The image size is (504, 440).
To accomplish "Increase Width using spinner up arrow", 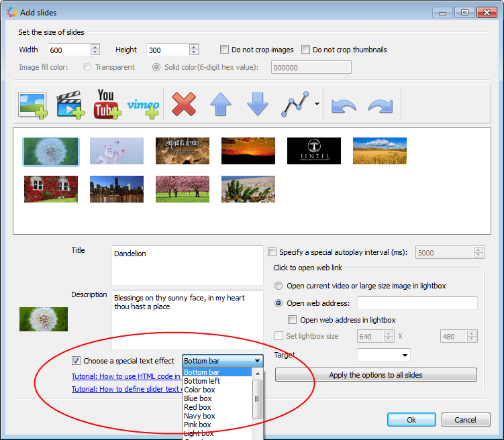I will (95, 47).
